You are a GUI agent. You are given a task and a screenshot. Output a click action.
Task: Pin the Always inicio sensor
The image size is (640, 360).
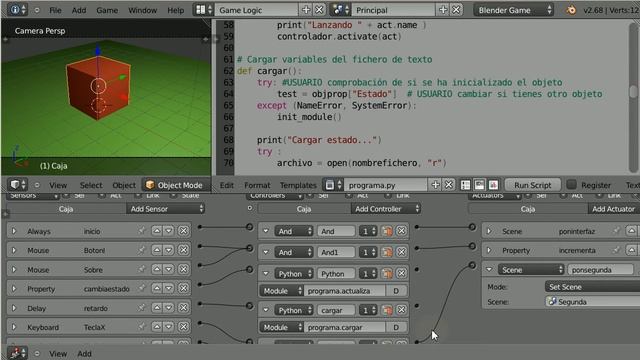[x=142, y=231]
